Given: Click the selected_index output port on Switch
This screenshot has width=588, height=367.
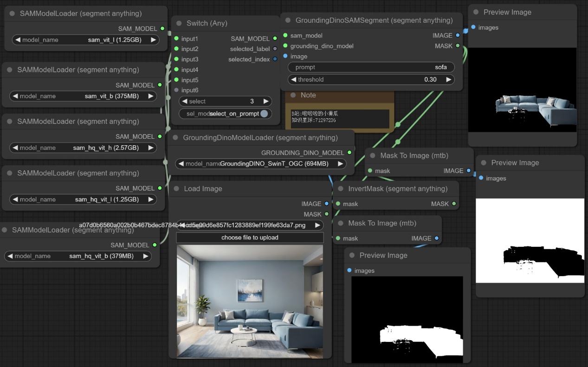Looking at the screenshot, I should pos(275,59).
